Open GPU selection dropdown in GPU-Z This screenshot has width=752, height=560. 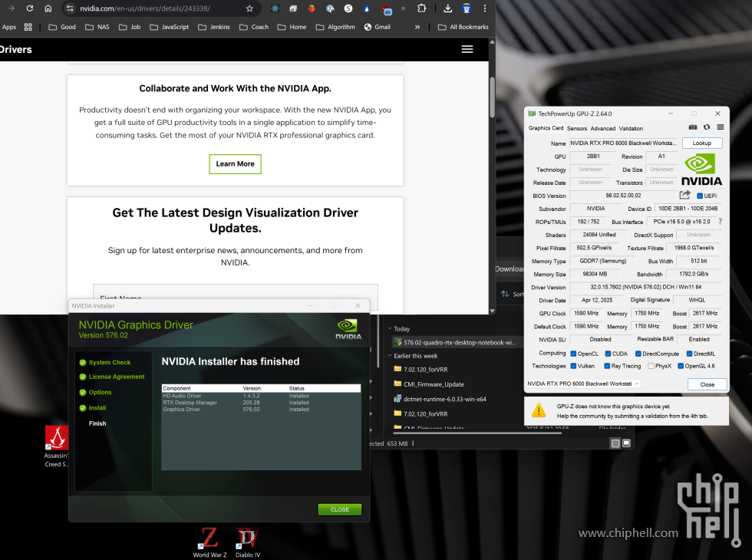pos(583,384)
